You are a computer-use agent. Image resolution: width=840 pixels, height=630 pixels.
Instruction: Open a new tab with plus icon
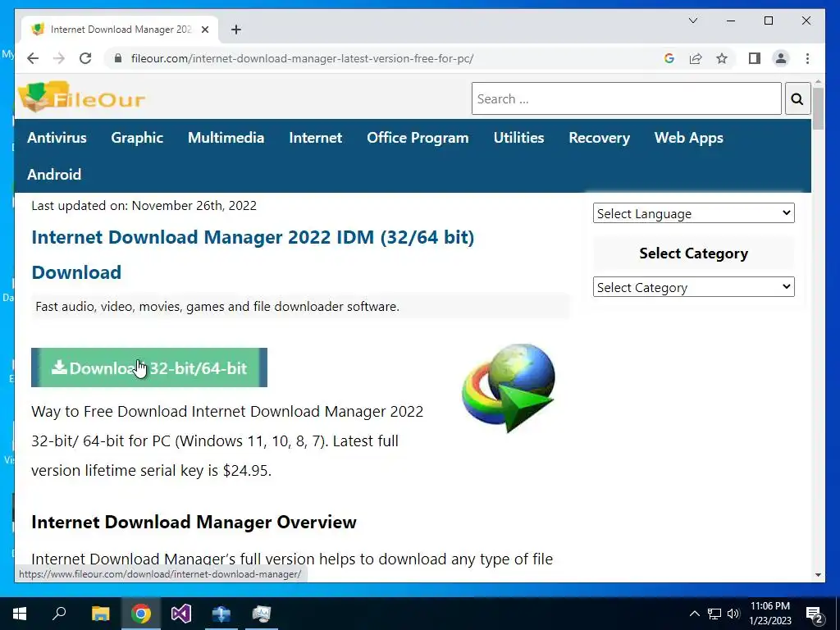(x=236, y=30)
